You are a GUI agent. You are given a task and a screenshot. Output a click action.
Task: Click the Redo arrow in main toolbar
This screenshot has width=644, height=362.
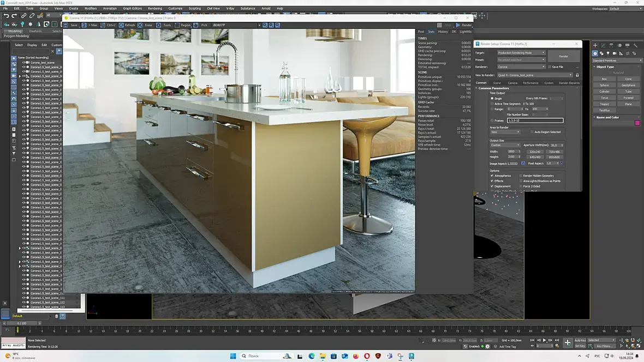point(14,16)
